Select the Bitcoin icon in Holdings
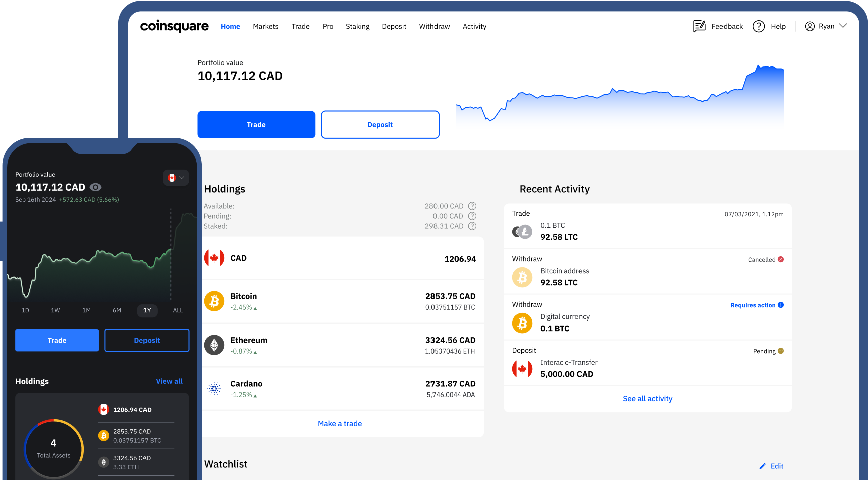Viewport: 868px width, 480px height. click(214, 301)
